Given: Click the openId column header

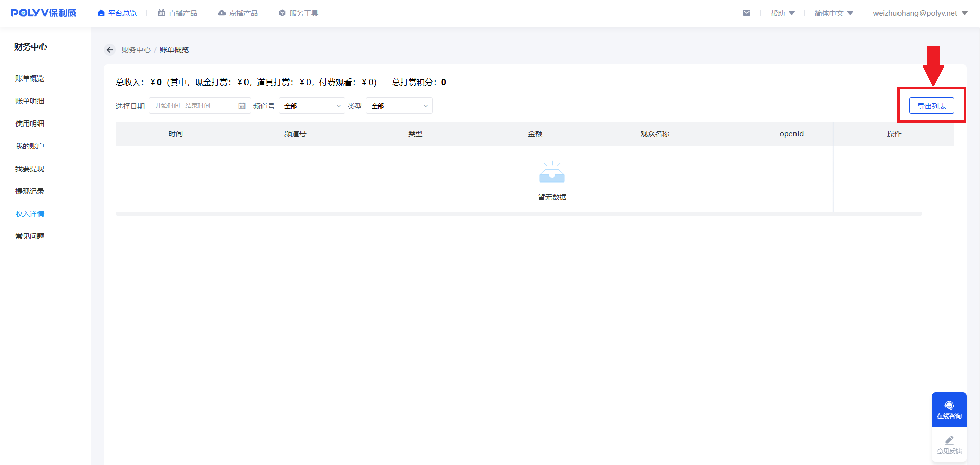Looking at the screenshot, I should (791, 134).
